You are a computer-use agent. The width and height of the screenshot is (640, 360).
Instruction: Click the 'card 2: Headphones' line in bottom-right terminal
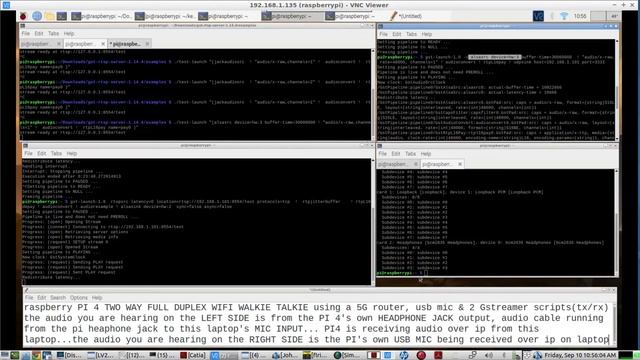pyautogui.click(x=490, y=242)
